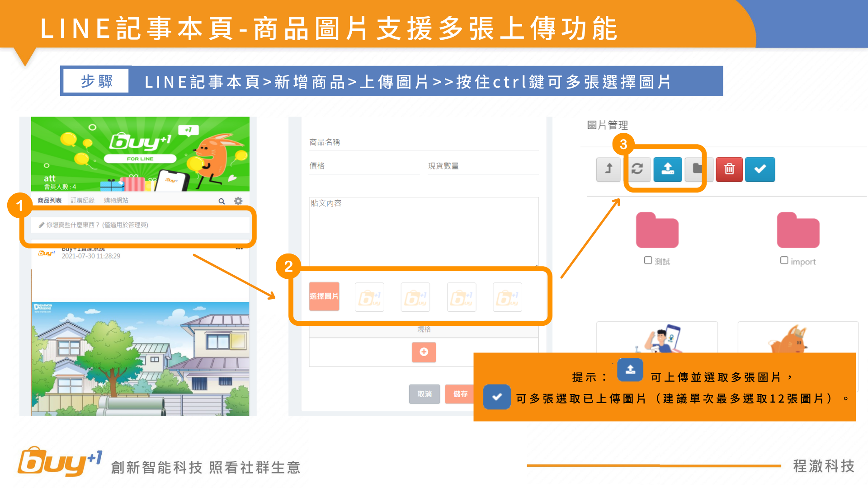Open the settings gear icon

click(x=238, y=201)
